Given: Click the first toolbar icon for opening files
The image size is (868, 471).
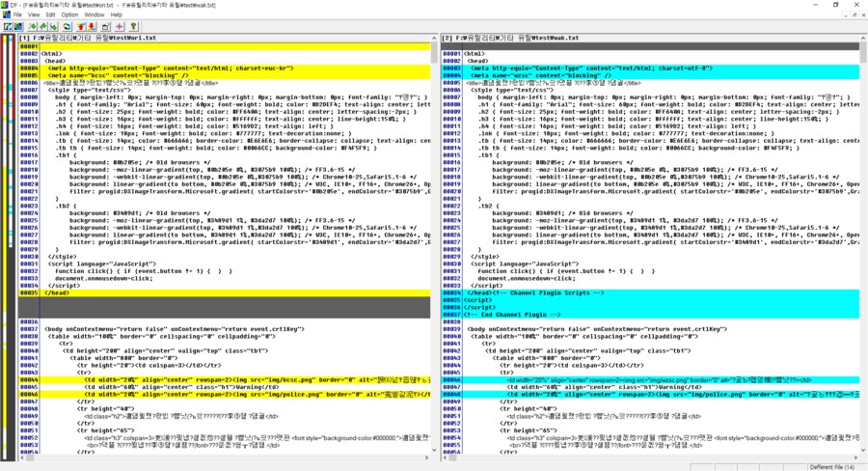Looking at the screenshot, I should click(8, 26).
